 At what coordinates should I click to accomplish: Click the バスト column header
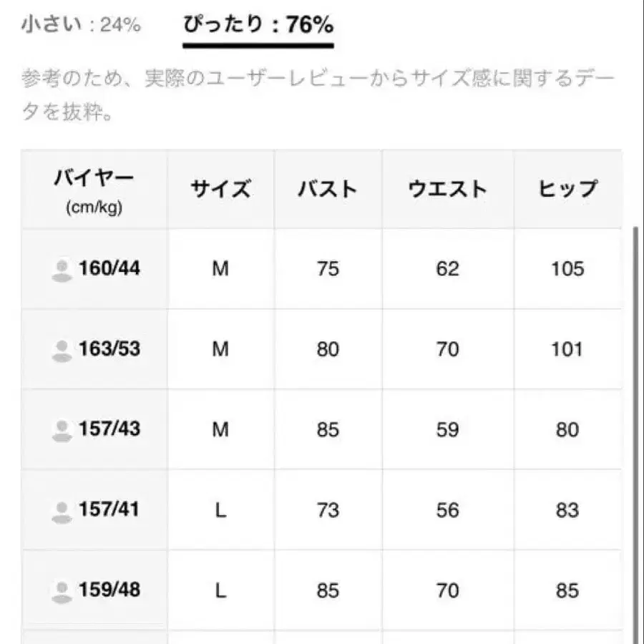point(328,189)
